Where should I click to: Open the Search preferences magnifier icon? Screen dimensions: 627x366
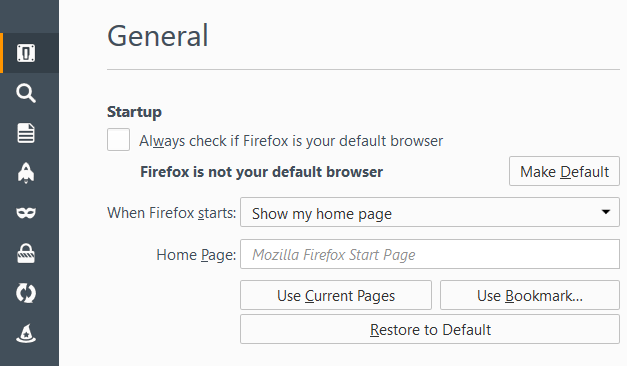tap(26, 93)
